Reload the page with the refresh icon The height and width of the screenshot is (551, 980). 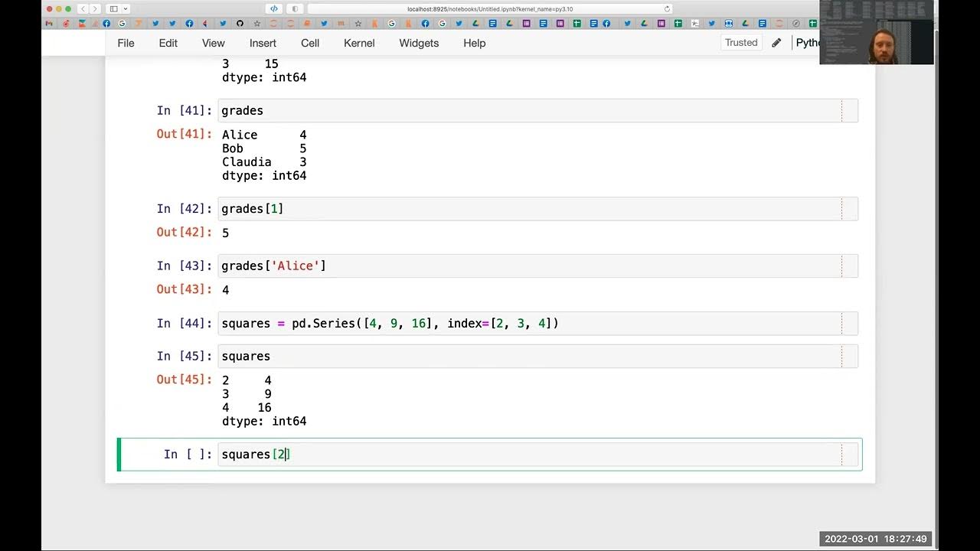667,9
